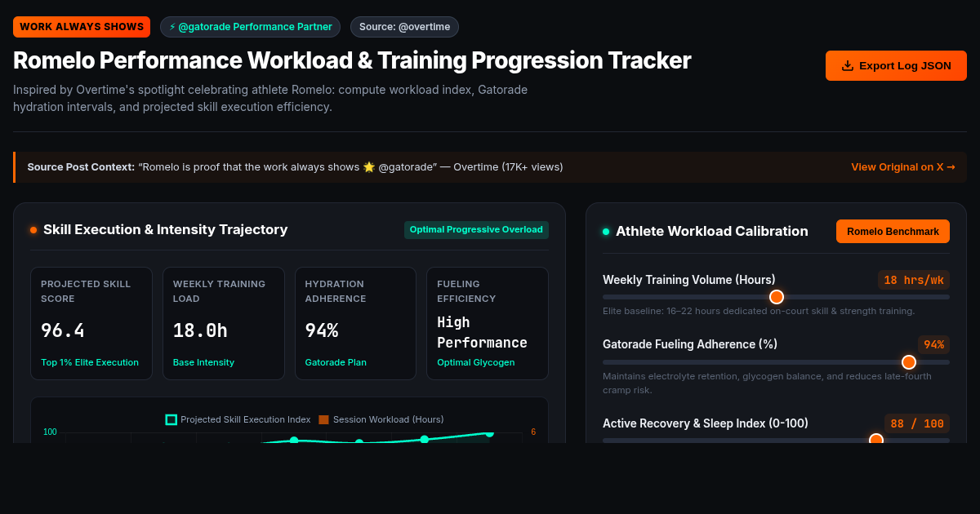The width and height of the screenshot is (980, 514).
Task: Click the star emoji in source post quote
Action: [x=369, y=167]
